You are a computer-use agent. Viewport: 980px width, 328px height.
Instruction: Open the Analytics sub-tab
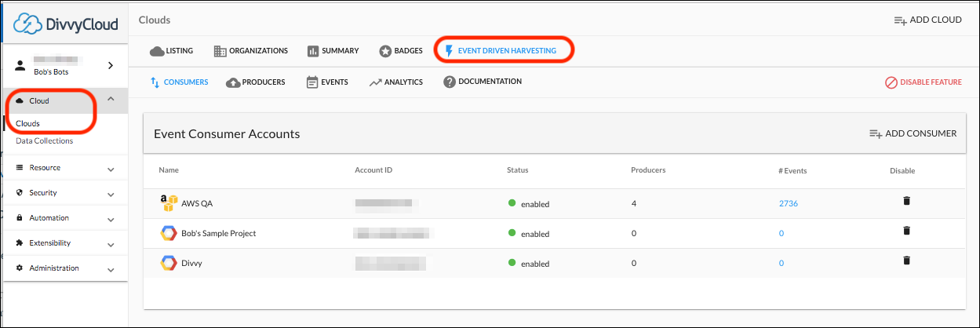396,82
